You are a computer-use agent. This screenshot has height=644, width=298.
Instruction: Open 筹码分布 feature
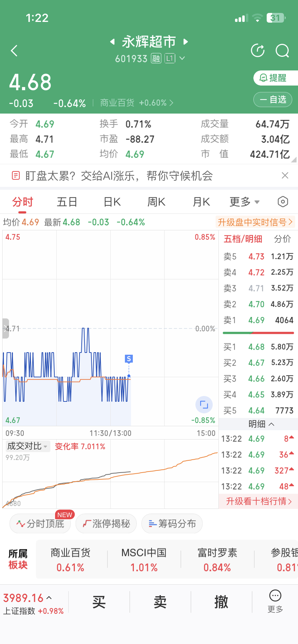[x=172, y=524]
